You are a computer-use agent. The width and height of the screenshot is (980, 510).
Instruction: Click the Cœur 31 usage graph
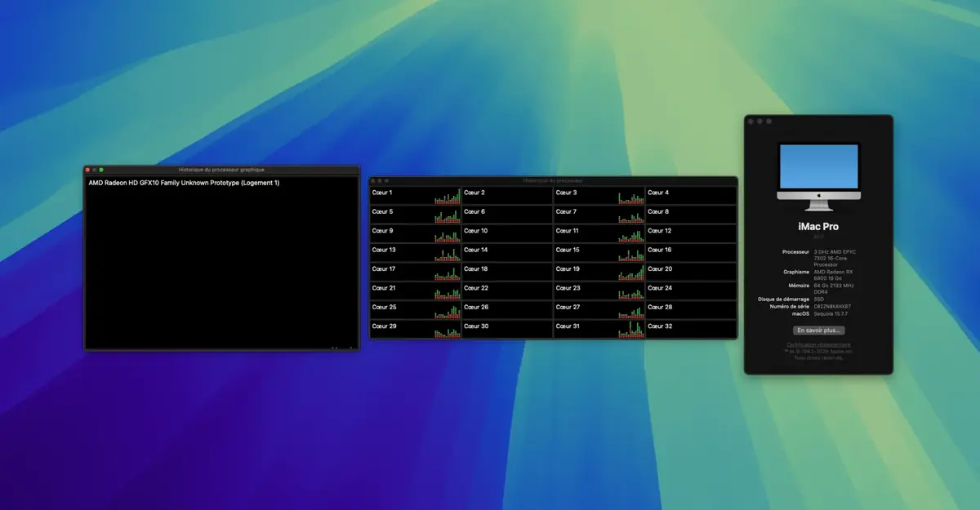tap(631, 330)
